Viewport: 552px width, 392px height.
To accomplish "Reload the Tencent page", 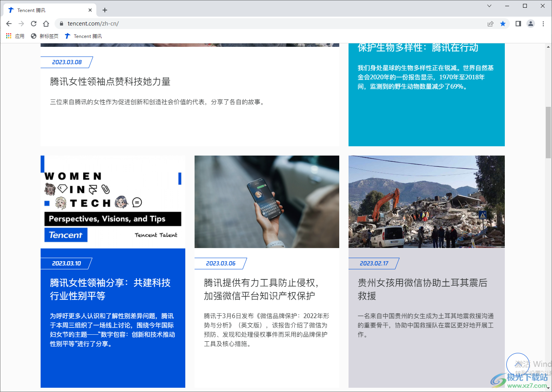I will (x=34, y=24).
